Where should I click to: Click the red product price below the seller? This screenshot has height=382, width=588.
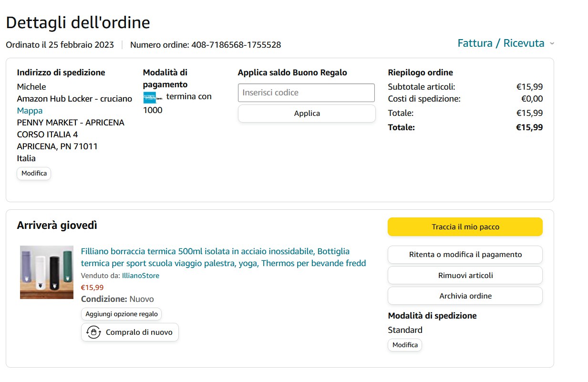pyautogui.click(x=92, y=288)
